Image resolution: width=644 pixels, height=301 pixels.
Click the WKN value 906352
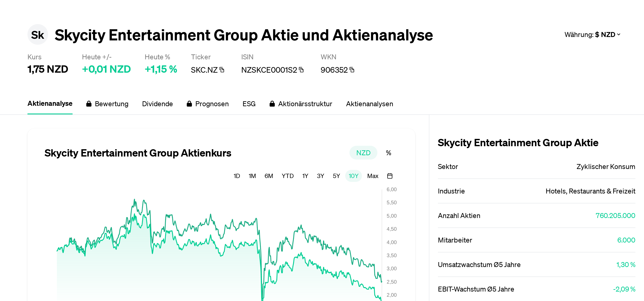(x=334, y=70)
